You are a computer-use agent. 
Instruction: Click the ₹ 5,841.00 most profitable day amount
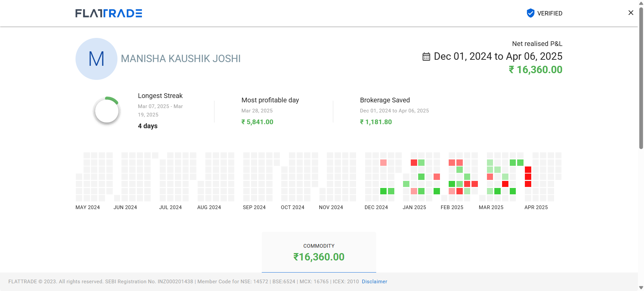pyautogui.click(x=257, y=122)
